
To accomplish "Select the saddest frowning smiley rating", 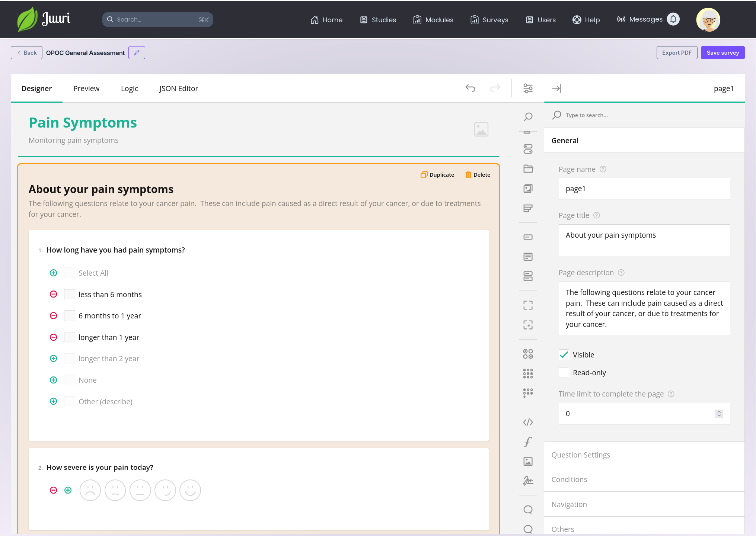I will click(x=90, y=490).
